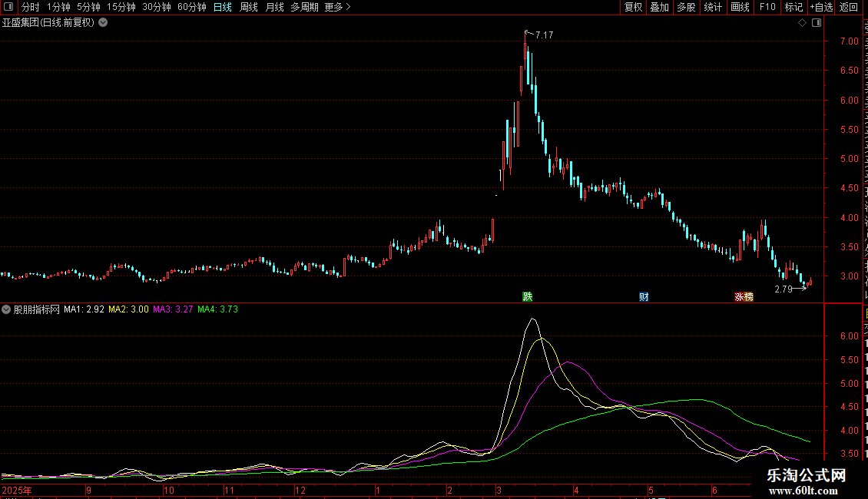Click 2025年 on the time axis
868x499 pixels.
(x=17, y=490)
